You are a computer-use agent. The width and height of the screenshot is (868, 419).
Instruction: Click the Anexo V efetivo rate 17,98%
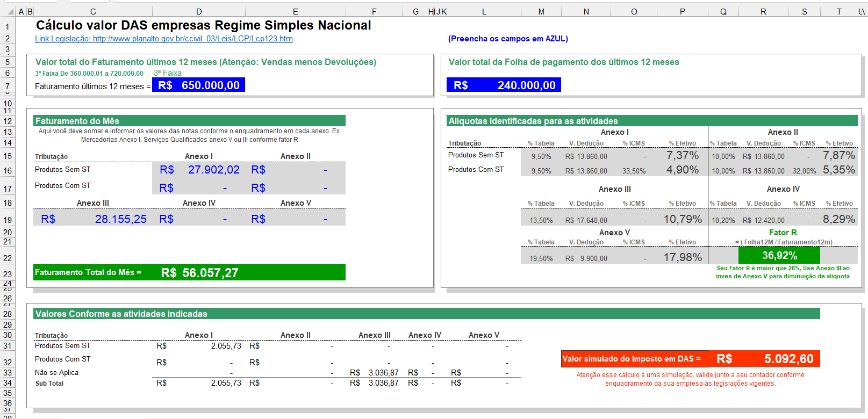tap(683, 257)
